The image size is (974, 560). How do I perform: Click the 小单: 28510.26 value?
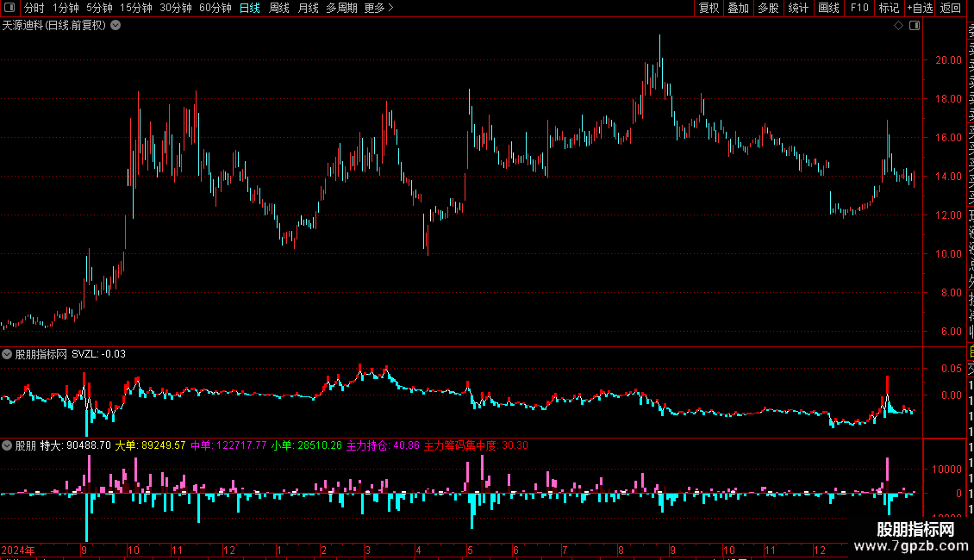306,445
